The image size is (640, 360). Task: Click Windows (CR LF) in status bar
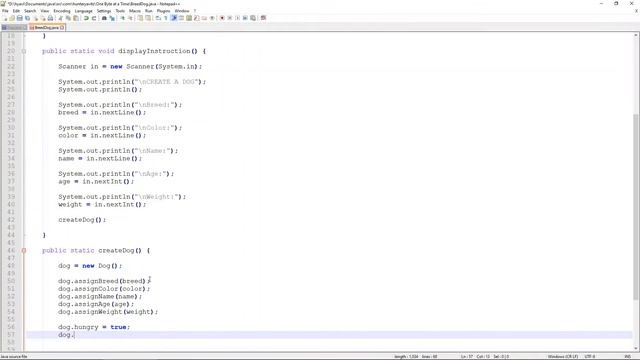point(562,357)
